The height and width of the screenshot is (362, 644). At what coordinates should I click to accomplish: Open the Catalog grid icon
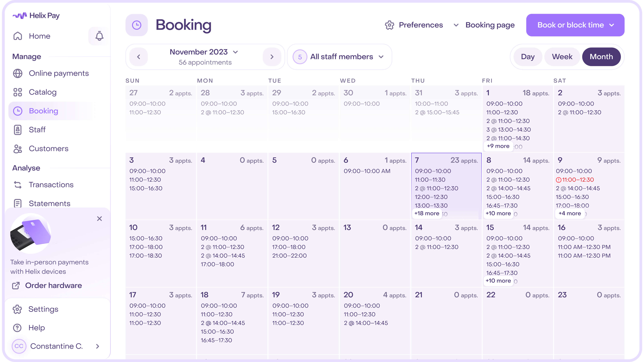point(18,92)
